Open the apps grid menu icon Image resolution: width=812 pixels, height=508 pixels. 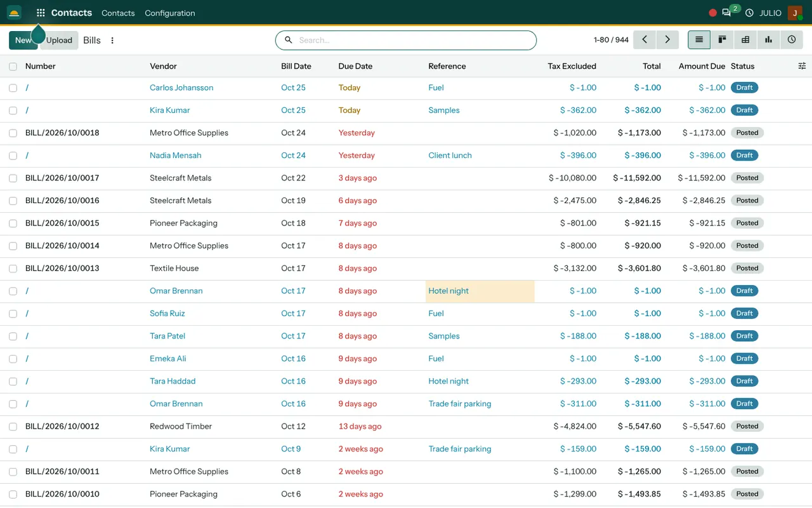(x=41, y=13)
